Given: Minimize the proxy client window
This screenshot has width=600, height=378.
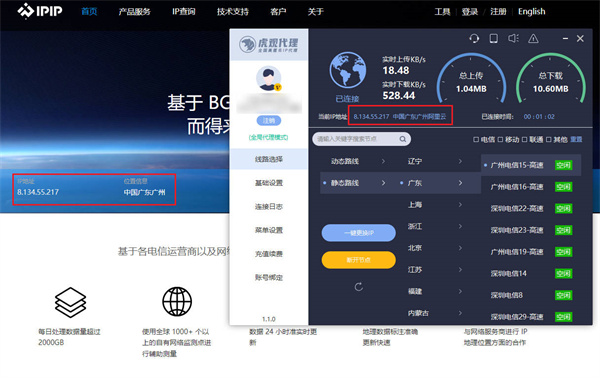Looking at the screenshot, I should click(565, 39).
